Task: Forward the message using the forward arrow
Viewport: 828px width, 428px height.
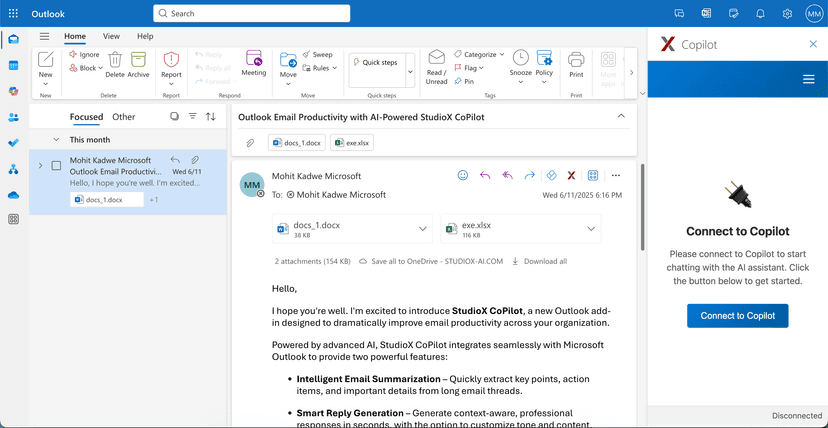Action: point(529,175)
